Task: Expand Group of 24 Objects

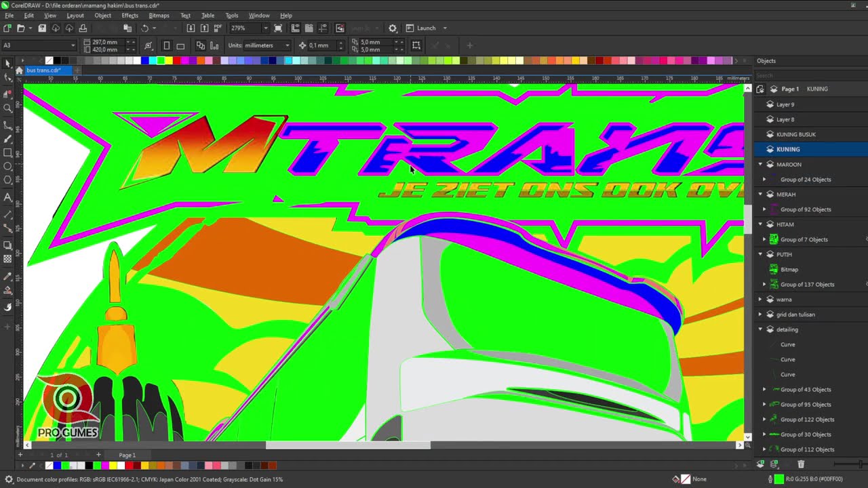Action: pos(764,180)
